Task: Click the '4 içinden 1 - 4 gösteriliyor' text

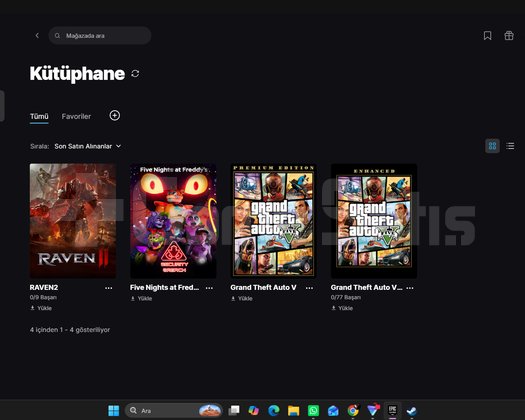Action: [x=70, y=330]
